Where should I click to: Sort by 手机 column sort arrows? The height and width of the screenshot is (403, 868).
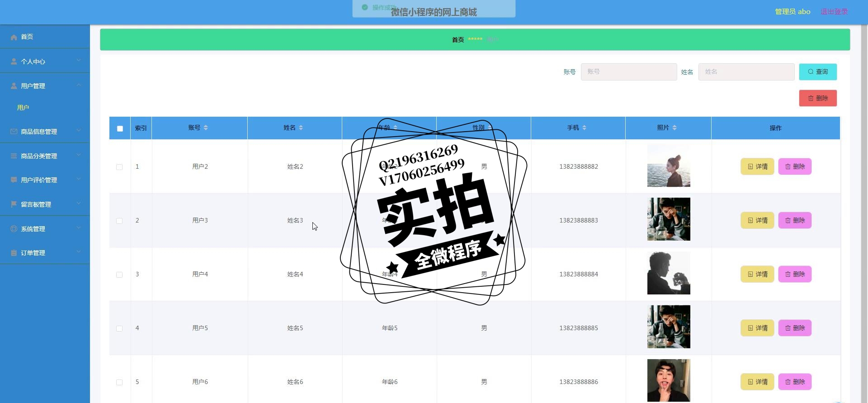point(584,128)
